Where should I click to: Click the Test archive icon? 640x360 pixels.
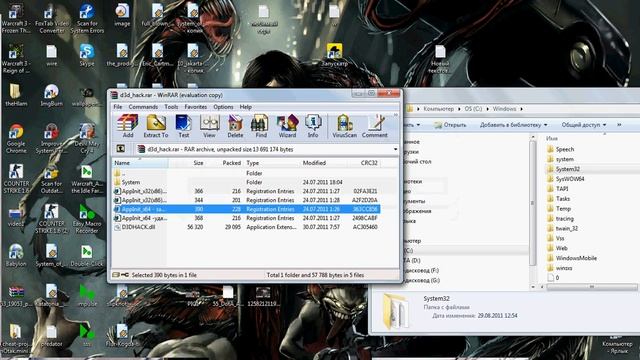click(183, 126)
